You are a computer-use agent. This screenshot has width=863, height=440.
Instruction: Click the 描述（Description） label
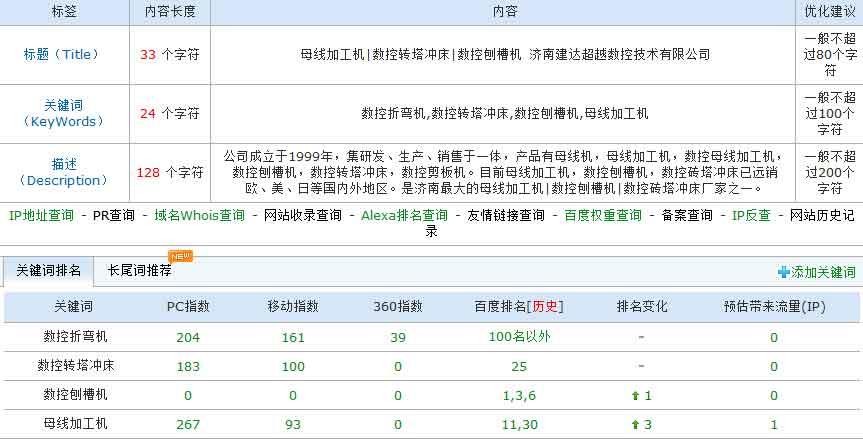click(x=63, y=172)
